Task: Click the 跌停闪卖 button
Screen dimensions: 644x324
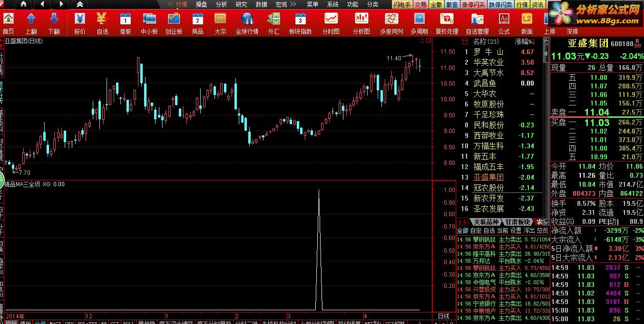Action: [x=501, y=5]
